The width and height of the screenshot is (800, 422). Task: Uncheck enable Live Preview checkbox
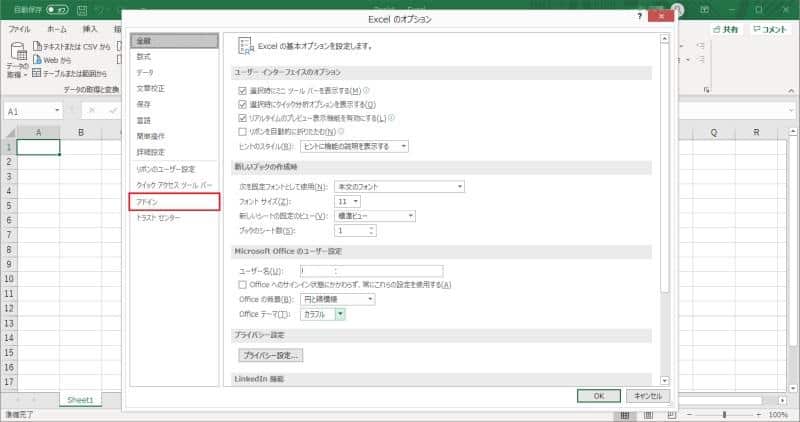click(242, 118)
